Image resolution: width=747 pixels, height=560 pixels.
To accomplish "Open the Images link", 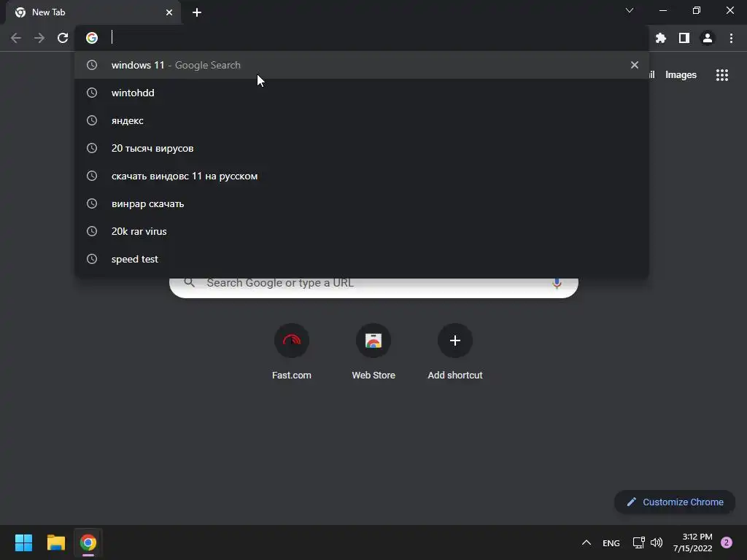I will pos(681,75).
